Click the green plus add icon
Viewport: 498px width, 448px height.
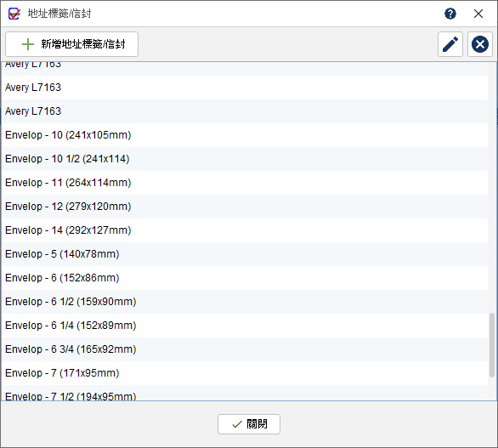(28, 44)
